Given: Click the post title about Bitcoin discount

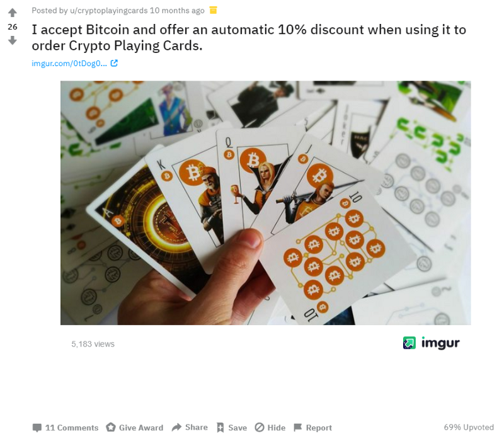Looking at the screenshot, I should click(x=249, y=38).
